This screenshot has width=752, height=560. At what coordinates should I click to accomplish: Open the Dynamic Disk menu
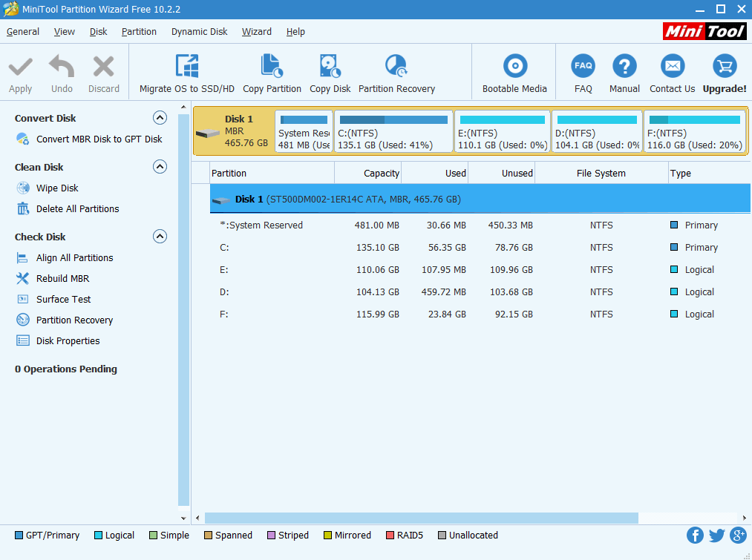[x=199, y=32]
